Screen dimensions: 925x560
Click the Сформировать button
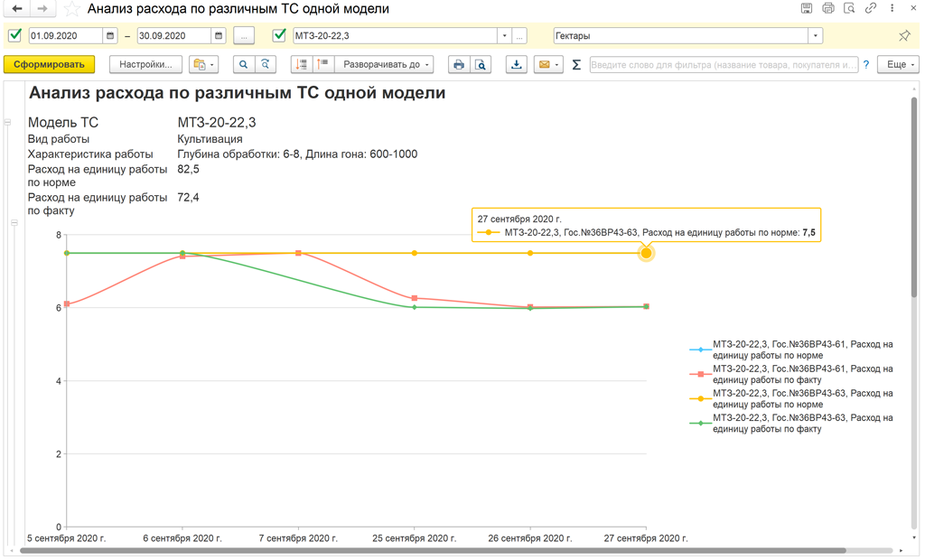pyautogui.click(x=49, y=65)
